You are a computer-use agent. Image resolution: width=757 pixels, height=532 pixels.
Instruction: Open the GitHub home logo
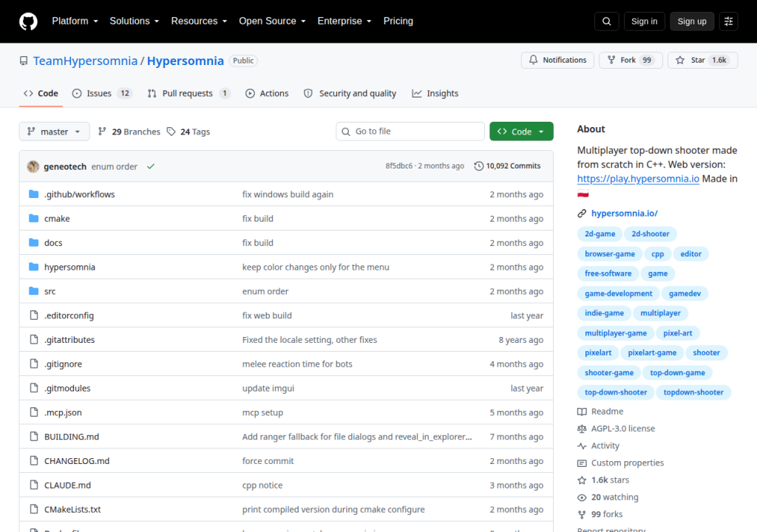point(28,21)
